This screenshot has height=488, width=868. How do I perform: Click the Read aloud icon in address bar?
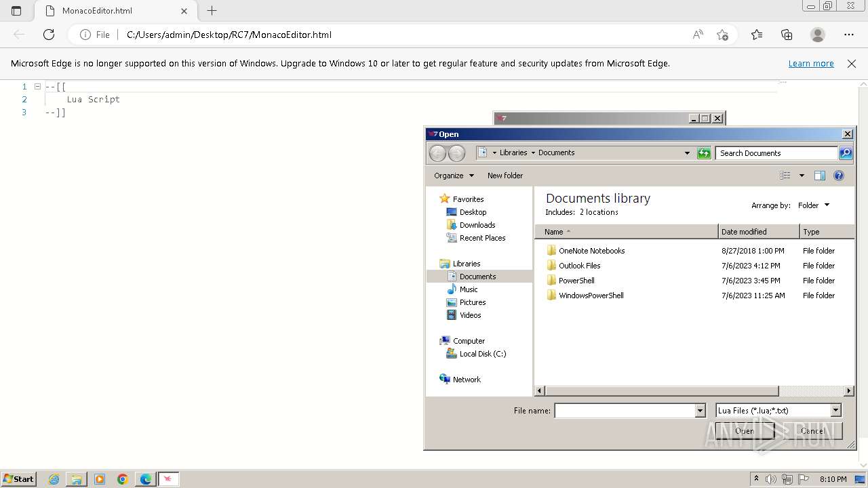[698, 35]
